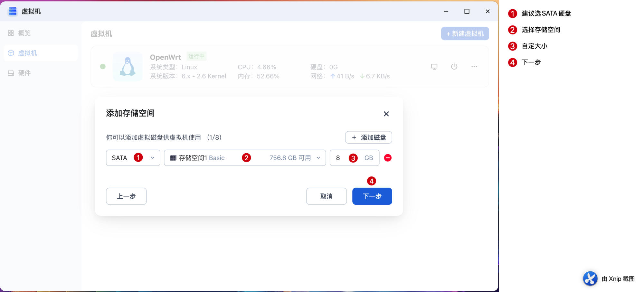Viewport: 644px width, 292px height.
Task: Switch to 硬件 in the sidebar
Action: [24, 73]
